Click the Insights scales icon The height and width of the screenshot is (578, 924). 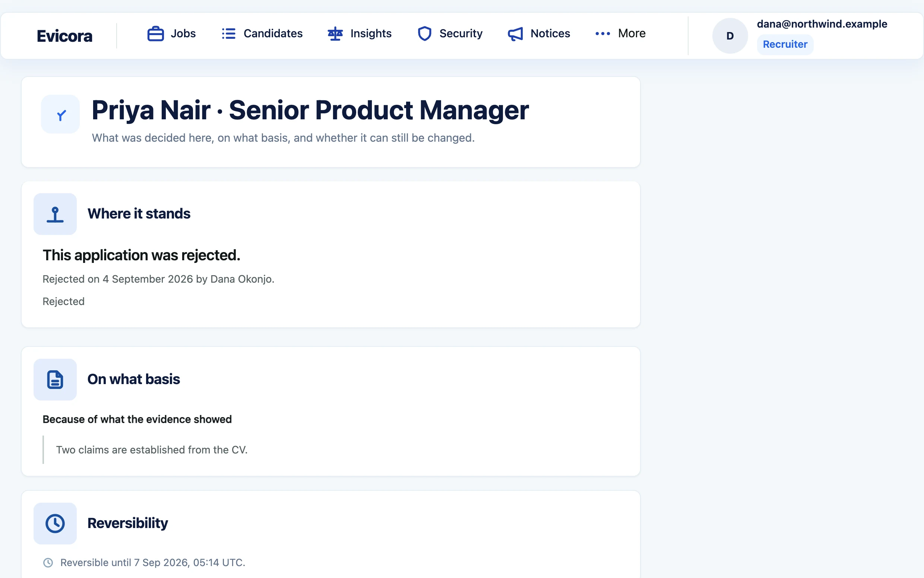[335, 34]
